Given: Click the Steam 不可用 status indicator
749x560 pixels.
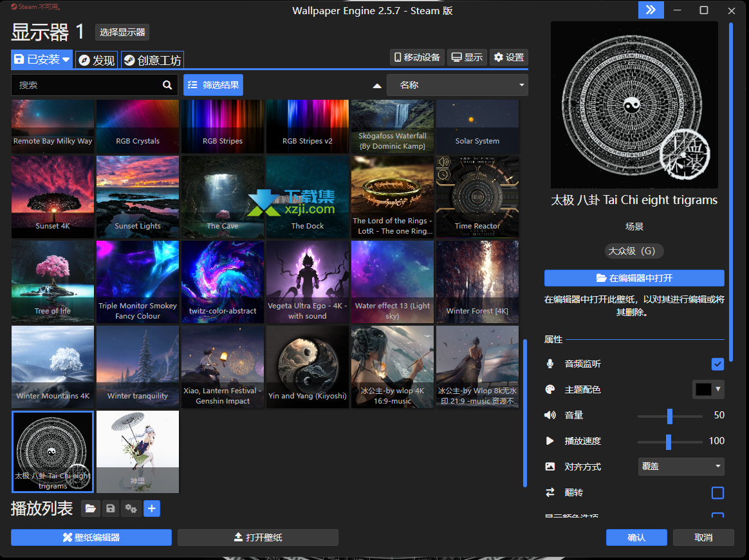Looking at the screenshot, I should click(36, 6).
